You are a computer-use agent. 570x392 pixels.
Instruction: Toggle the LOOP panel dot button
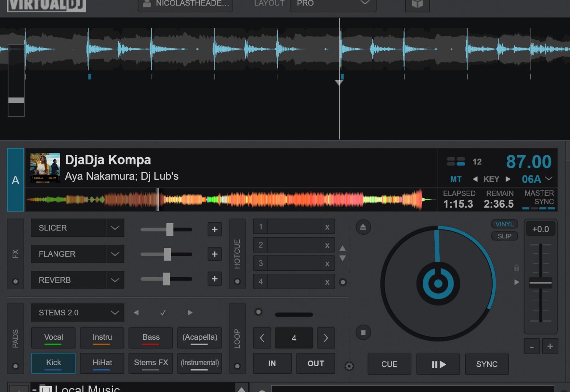click(x=237, y=366)
